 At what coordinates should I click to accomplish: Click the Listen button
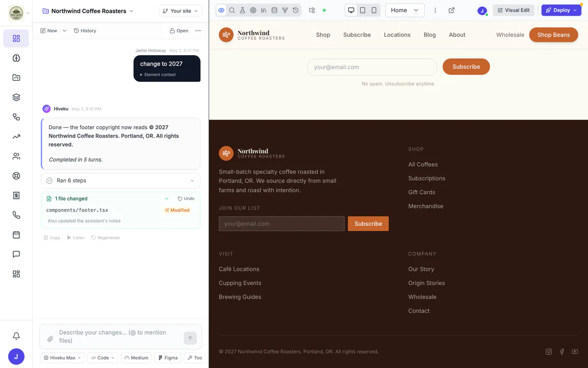point(76,238)
